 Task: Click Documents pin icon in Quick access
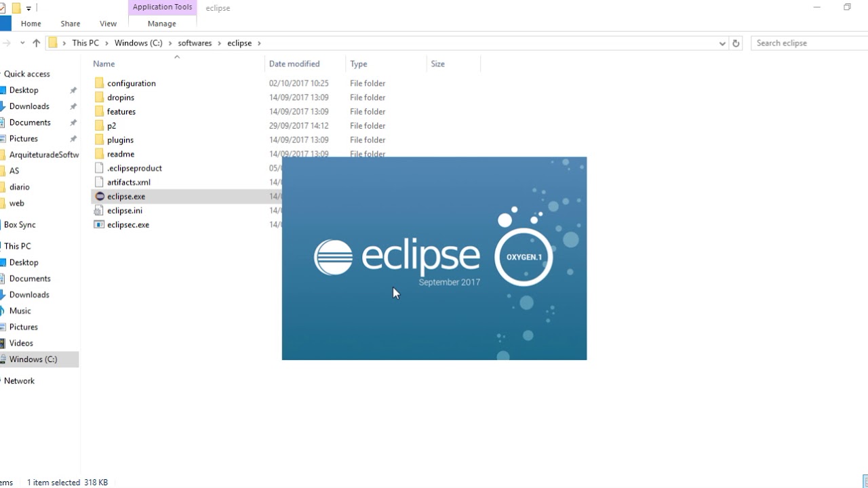73,123
